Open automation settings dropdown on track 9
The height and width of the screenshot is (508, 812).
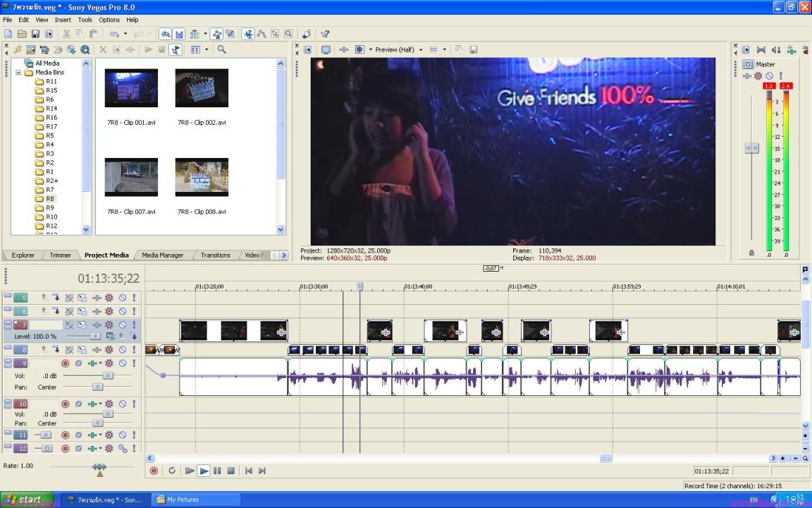coord(101,363)
